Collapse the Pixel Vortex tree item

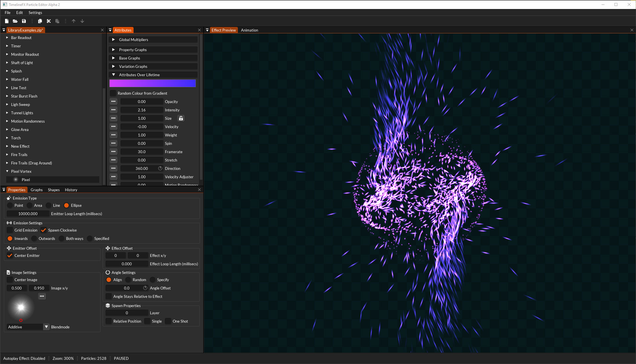pyautogui.click(x=7, y=171)
